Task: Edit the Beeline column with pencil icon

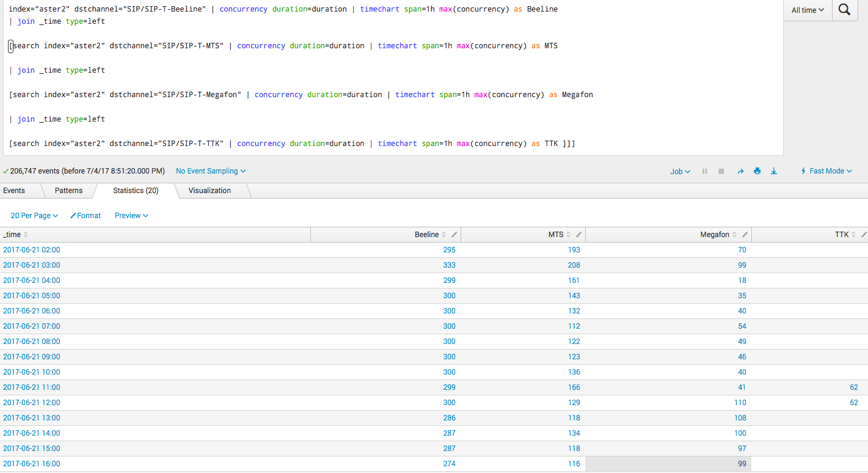Action: click(454, 234)
